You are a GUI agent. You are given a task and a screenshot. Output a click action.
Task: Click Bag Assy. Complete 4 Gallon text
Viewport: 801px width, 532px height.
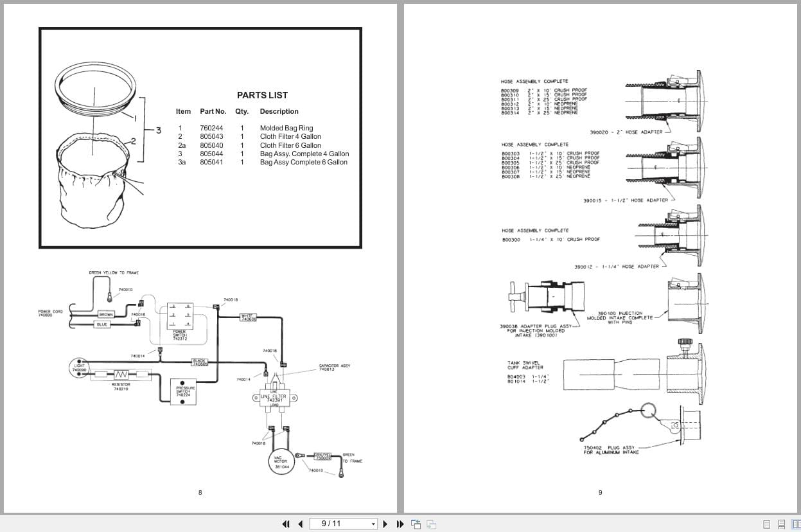point(304,154)
